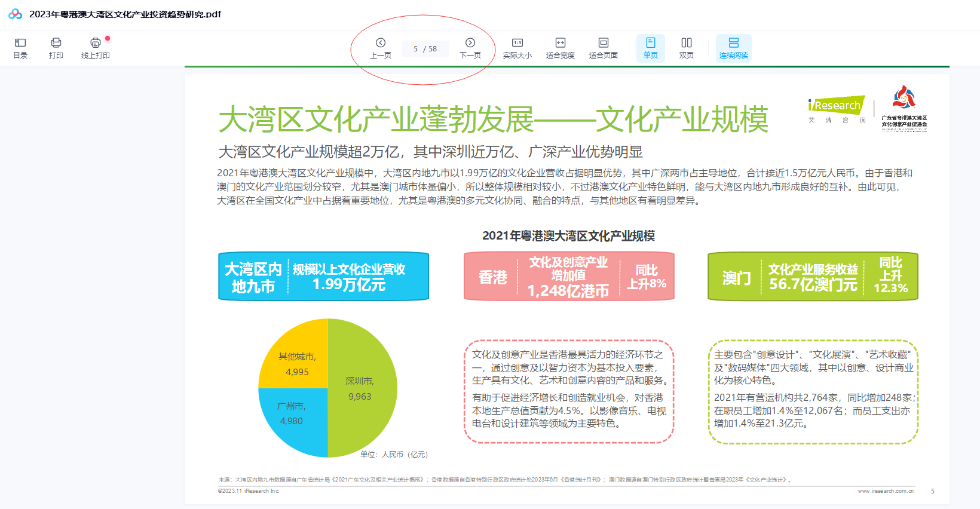This screenshot has height=509, width=980.
Task: Click the app logo beside the PDF title
Action: coord(15,14)
